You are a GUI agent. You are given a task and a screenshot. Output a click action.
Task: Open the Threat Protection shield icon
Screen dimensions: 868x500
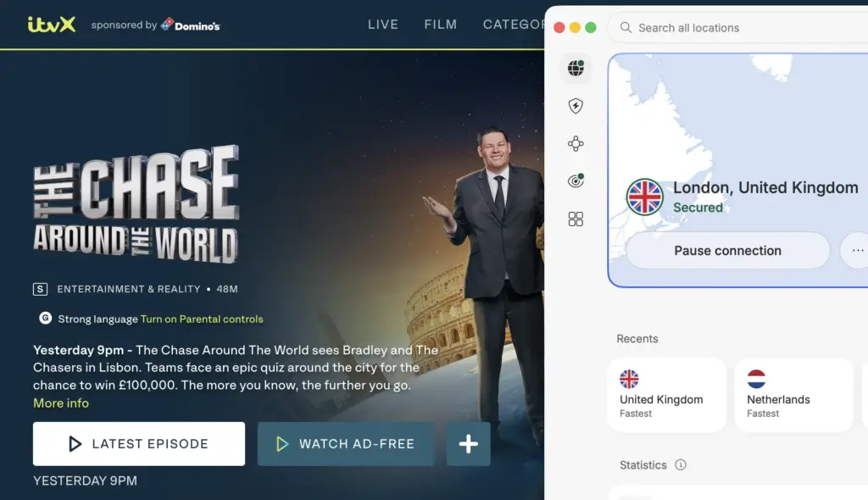click(x=576, y=106)
